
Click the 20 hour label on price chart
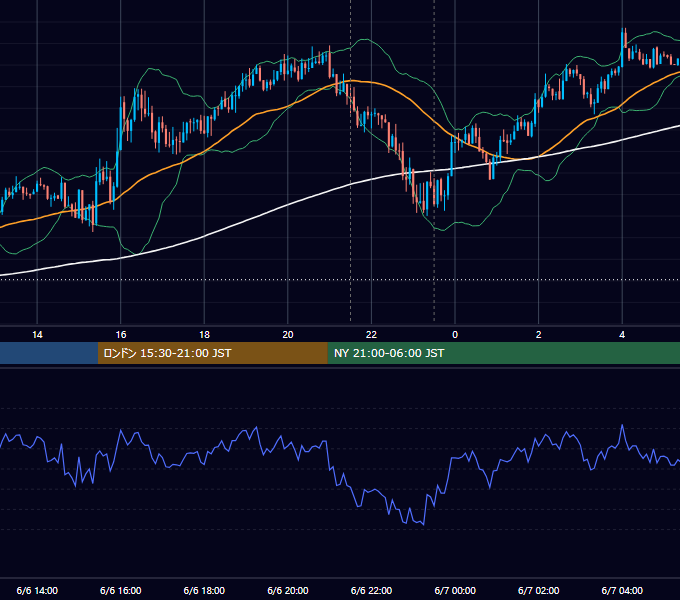(x=288, y=335)
